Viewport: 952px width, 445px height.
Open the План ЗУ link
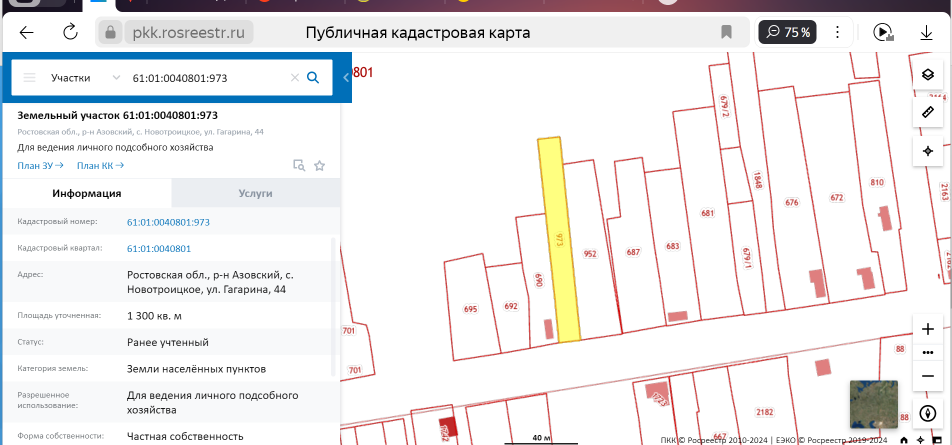coord(40,166)
